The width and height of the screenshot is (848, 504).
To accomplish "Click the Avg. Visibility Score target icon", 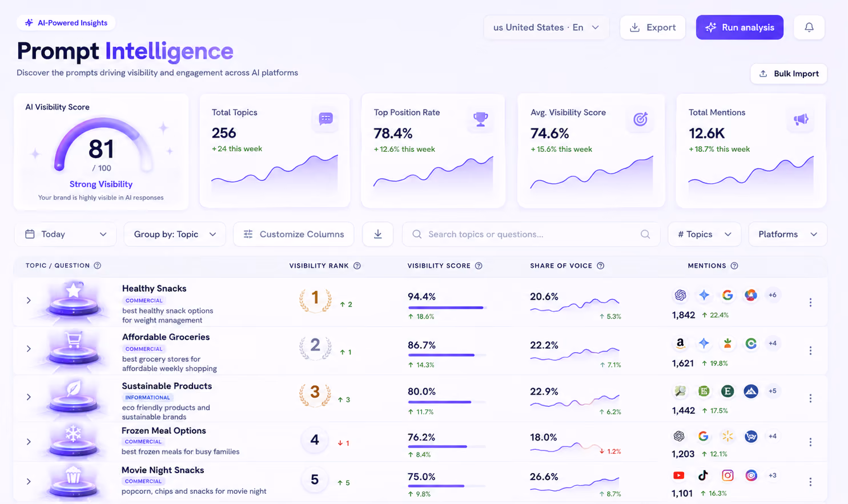I will [x=641, y=119].
